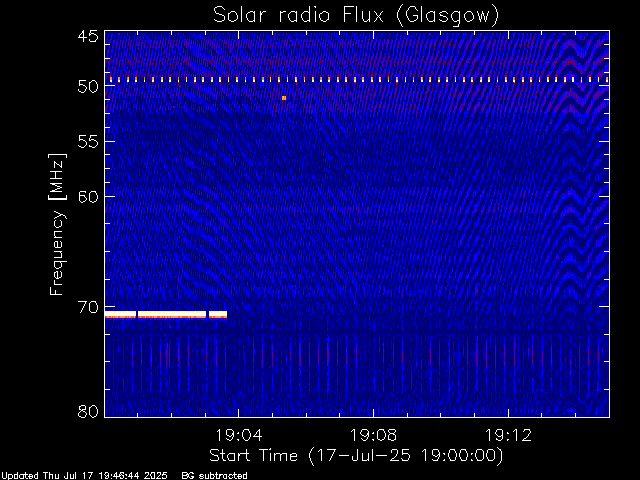Viewport: 640px width, 480px height.
Task: Click the "Frequency [MHz]" axis label
Action: pos(57,224)
